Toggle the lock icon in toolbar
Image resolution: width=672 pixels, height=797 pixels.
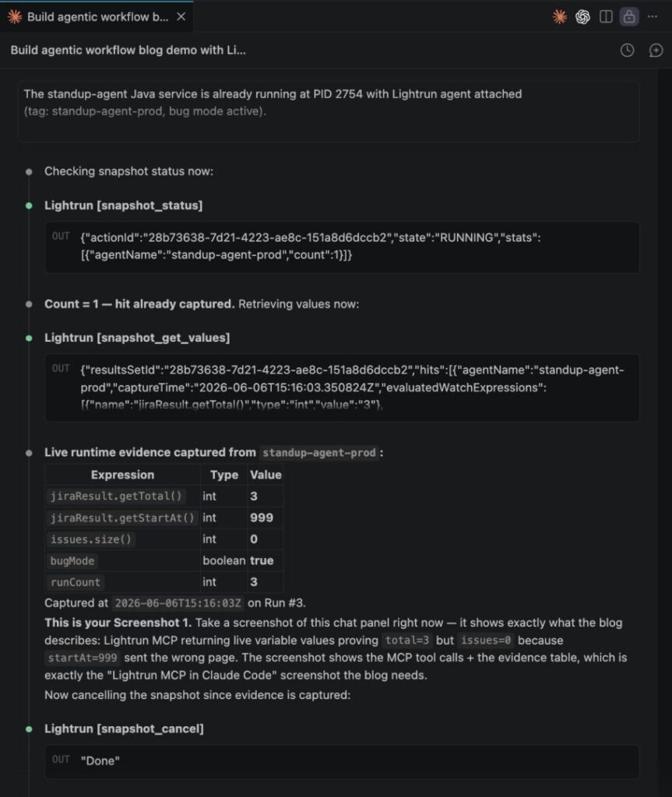628,17
